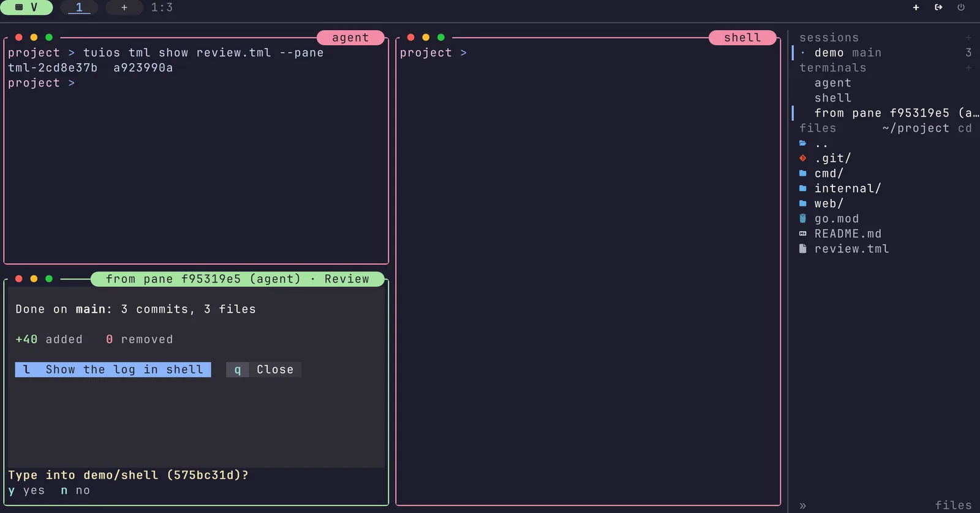This screenshot has width=980, height=513.
Task: Open README.md from the file list
Action: 848,234
